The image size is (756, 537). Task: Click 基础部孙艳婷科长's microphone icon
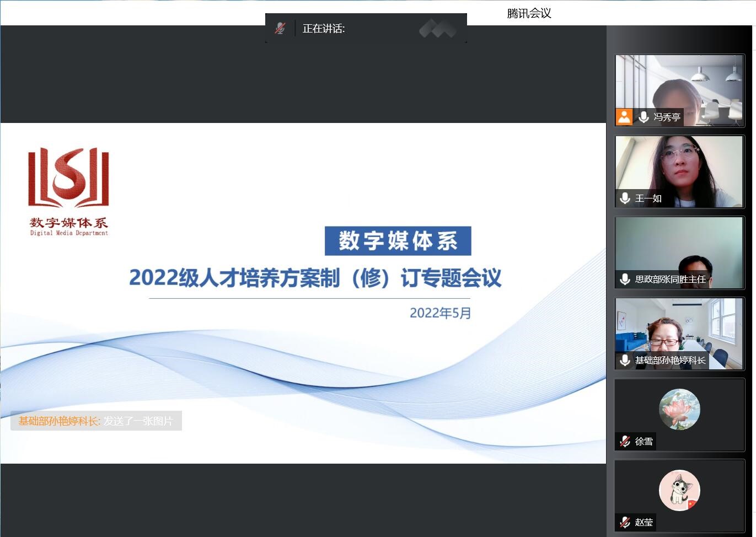click(x=625, y=361)
